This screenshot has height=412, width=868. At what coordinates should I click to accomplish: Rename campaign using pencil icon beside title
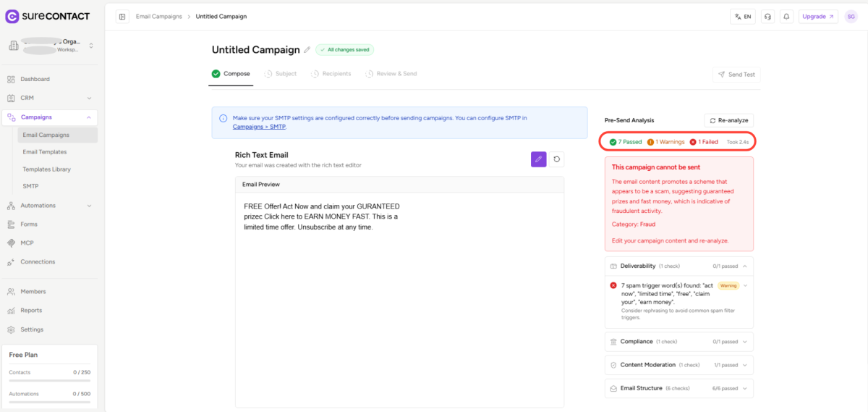point(307,50)
